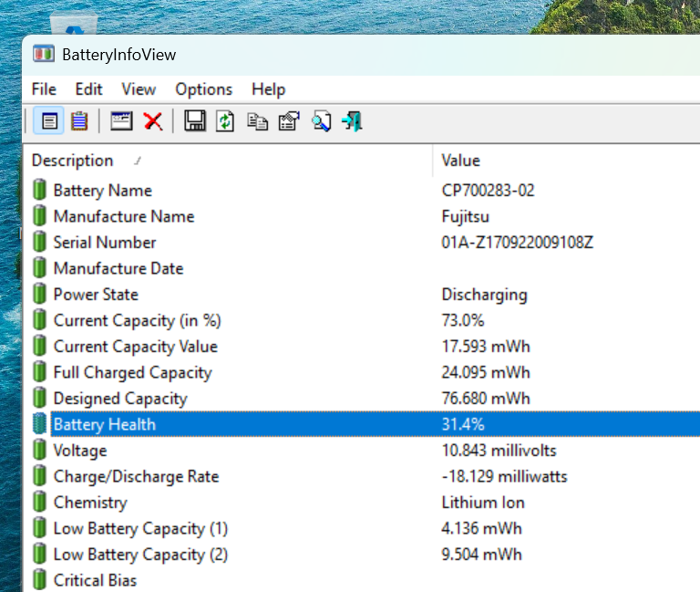Click the 9.504 mWh value

[481, 554]
